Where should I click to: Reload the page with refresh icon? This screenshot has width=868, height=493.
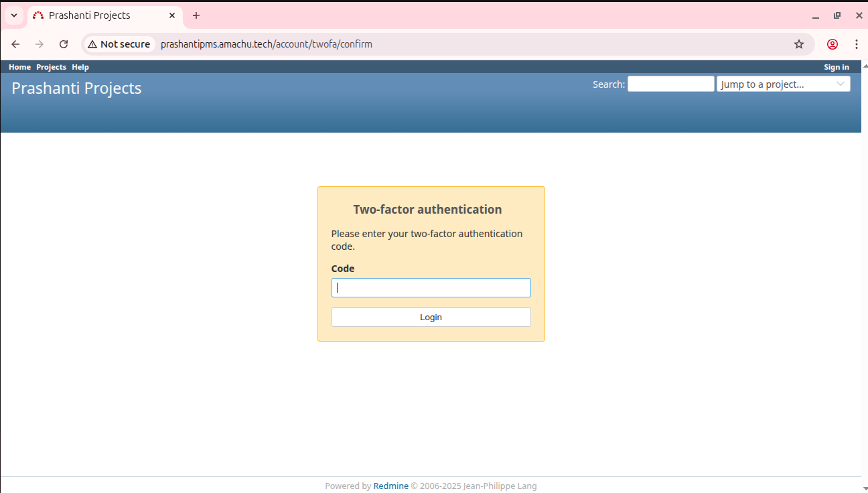tap(64, 44)
